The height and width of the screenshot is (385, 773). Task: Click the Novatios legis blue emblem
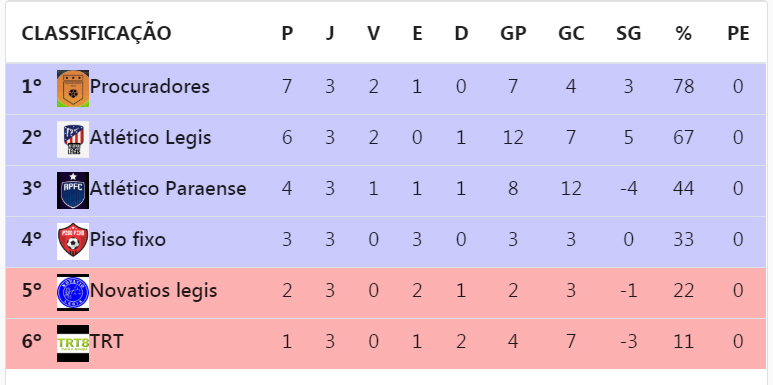click(x=73, y=292)
